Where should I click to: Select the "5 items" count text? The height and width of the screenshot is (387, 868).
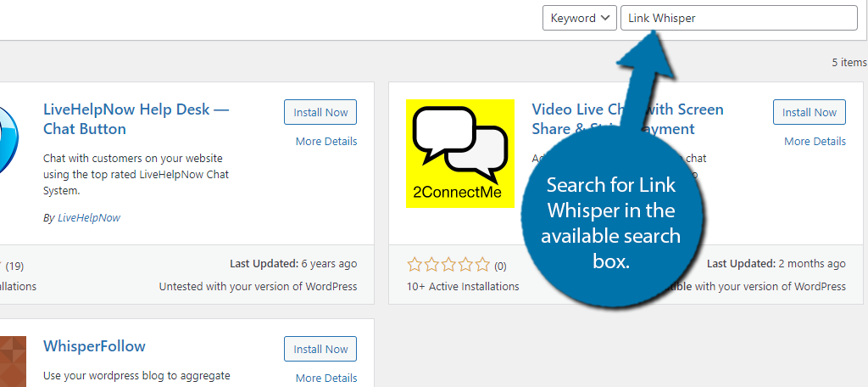849,63
